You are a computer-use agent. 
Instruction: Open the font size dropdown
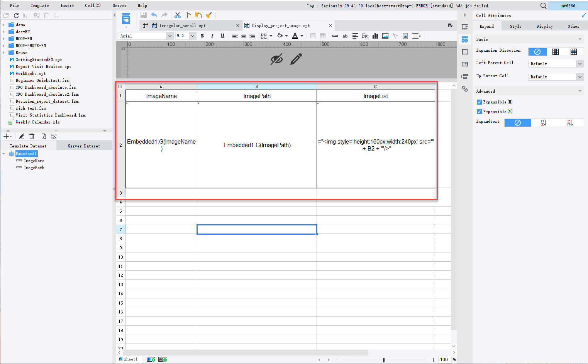click(192, 36)
